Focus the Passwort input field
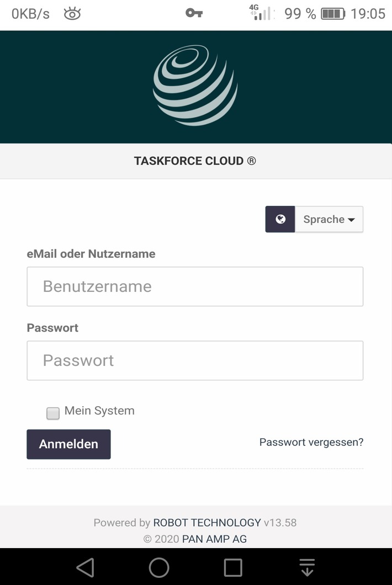392x585 pixels. [195, 360]
